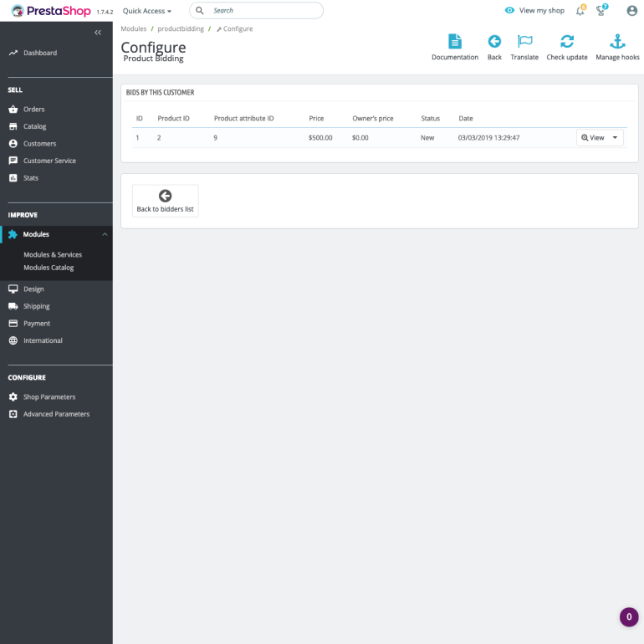Click the date 03/03/2019 13:29:47
The height and width of the screenshot is (644, 644).
point(488,138)
